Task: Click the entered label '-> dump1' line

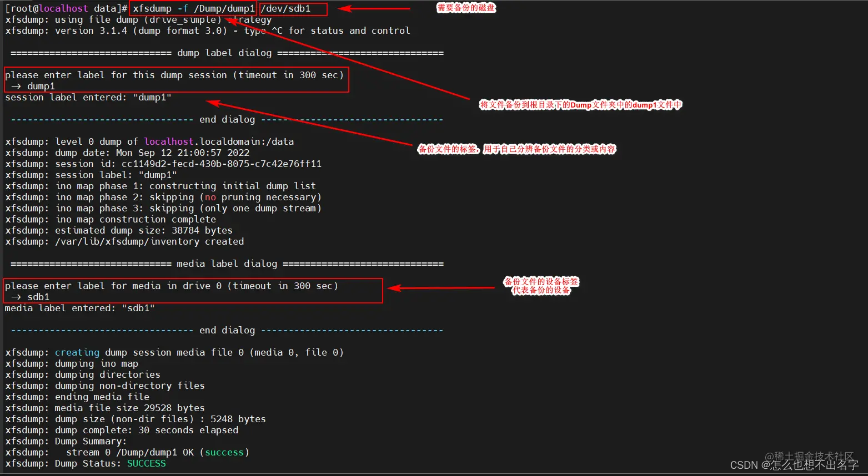Action: click(x=33, y=86)
